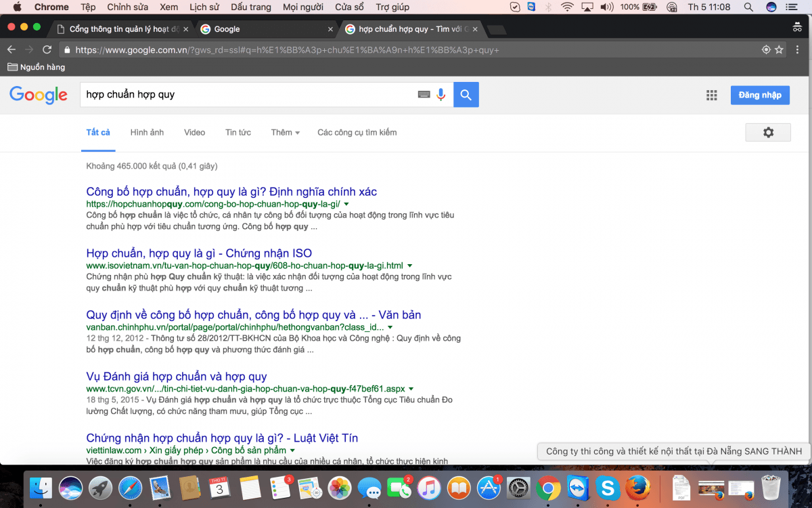Open Firefox from the Dock
The image size is (812, 508).
(x=637, y=488)
